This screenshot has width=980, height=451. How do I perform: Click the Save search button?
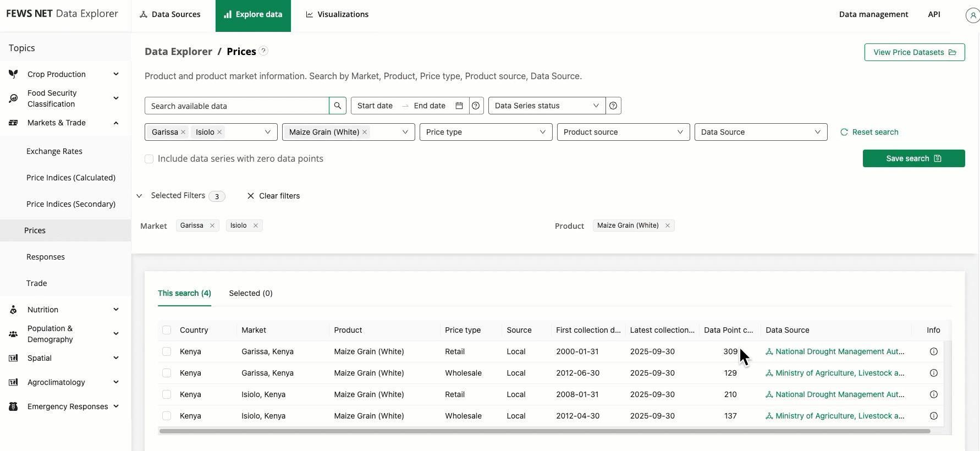tap(913, 158)
